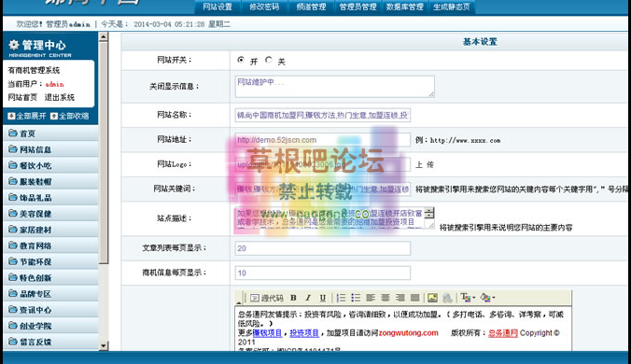Image resolution: width=631 pixels, height=364 pixels.
Task: Open the 生成静态页 top menu
Action: click(x=451, y=7)
